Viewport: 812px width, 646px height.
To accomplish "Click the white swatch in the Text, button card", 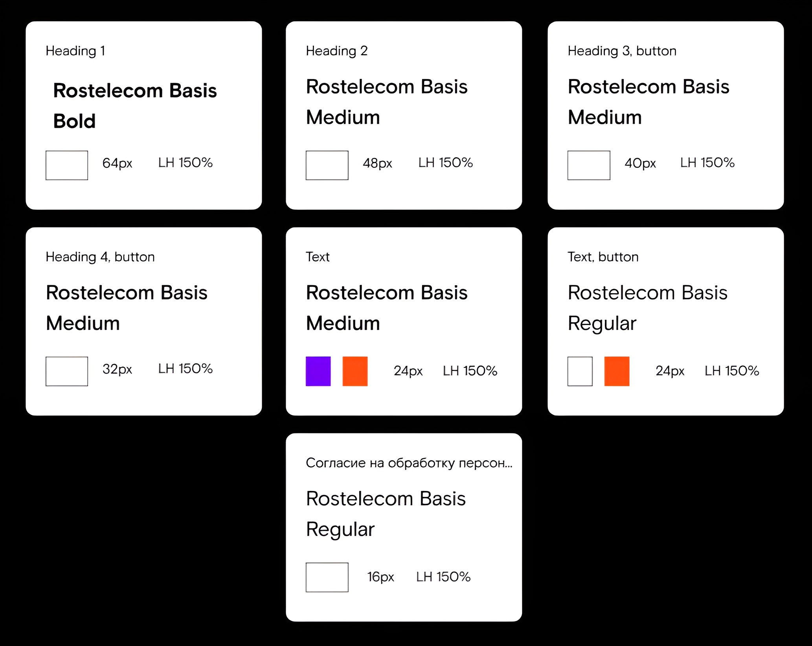I will 580,371.
